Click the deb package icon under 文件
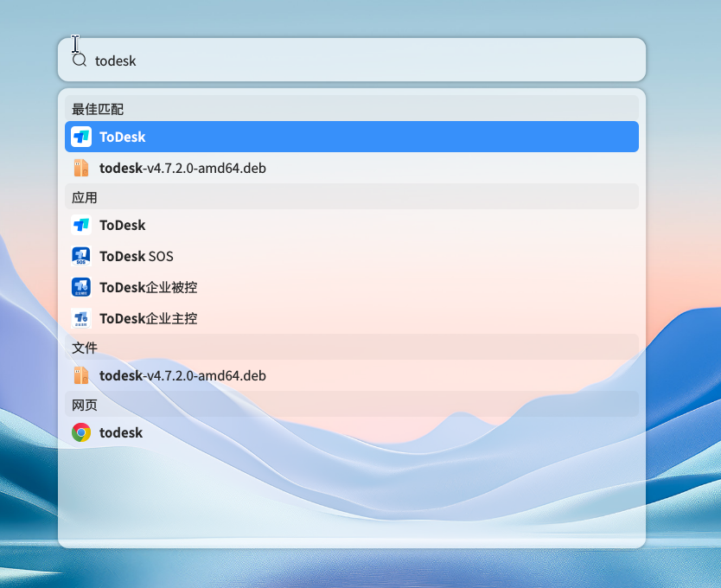 pos(81,375)
